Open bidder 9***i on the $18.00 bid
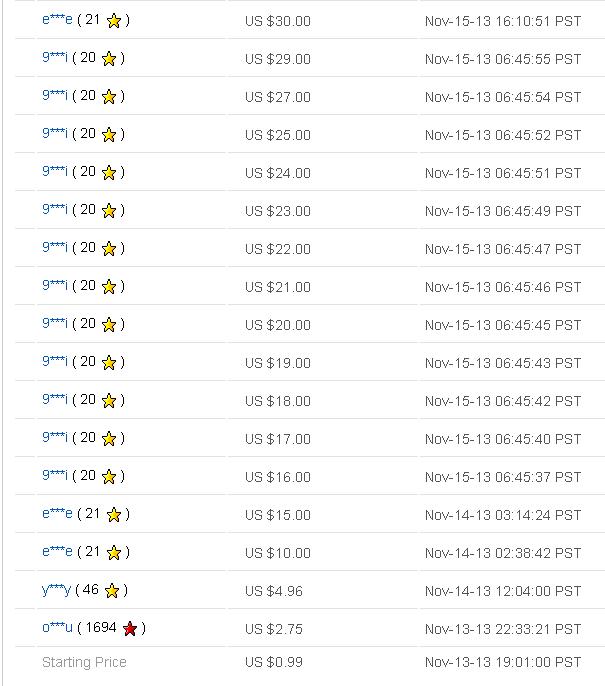Screen dimensions: 605x686 tap(55, 399)
